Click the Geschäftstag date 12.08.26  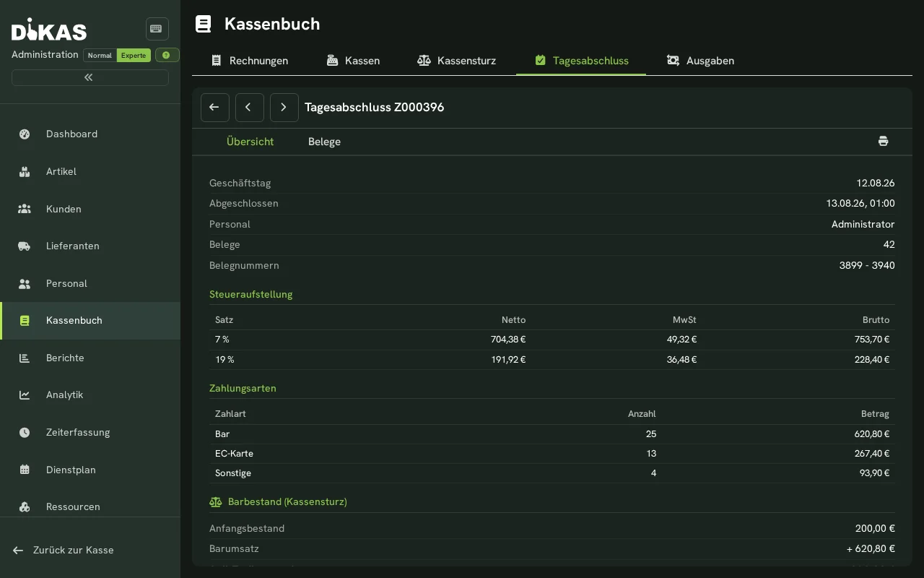[x=876, y=184]
